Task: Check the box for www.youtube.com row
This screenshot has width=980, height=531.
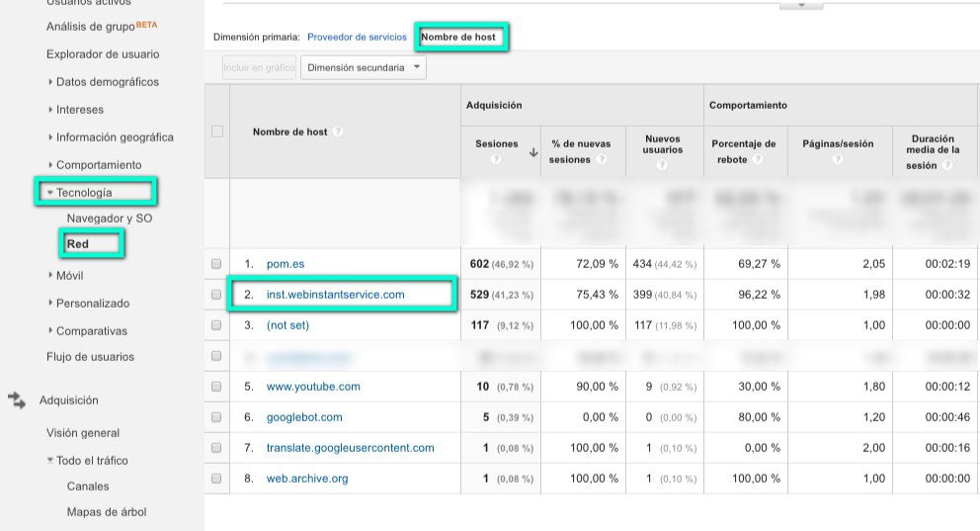Action: tap(216, 387)
